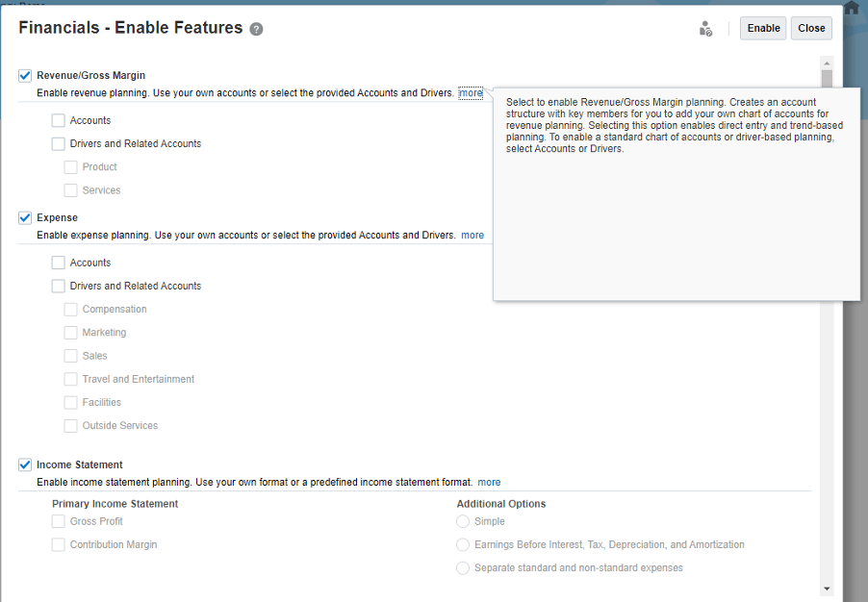Disable the Income Statement checkbox
This screenshot has height=602, width=868.
click(x=25, y=464)
